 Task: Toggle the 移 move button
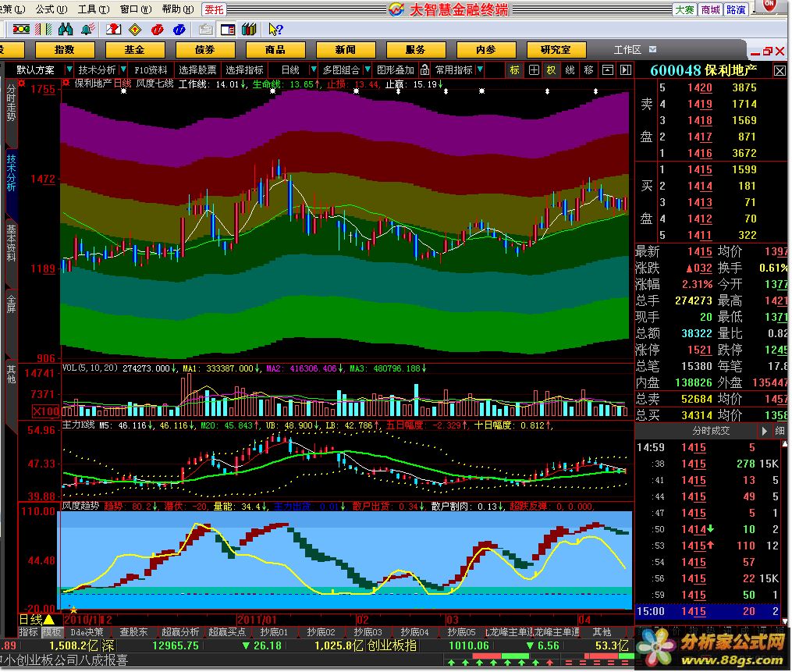tap(589, 69)
